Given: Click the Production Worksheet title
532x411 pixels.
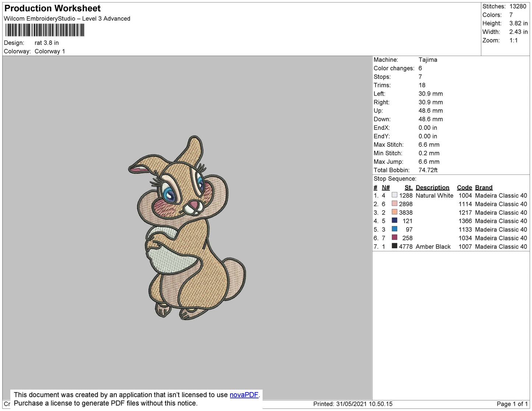Looking at the screenshot, I should 52,8.
